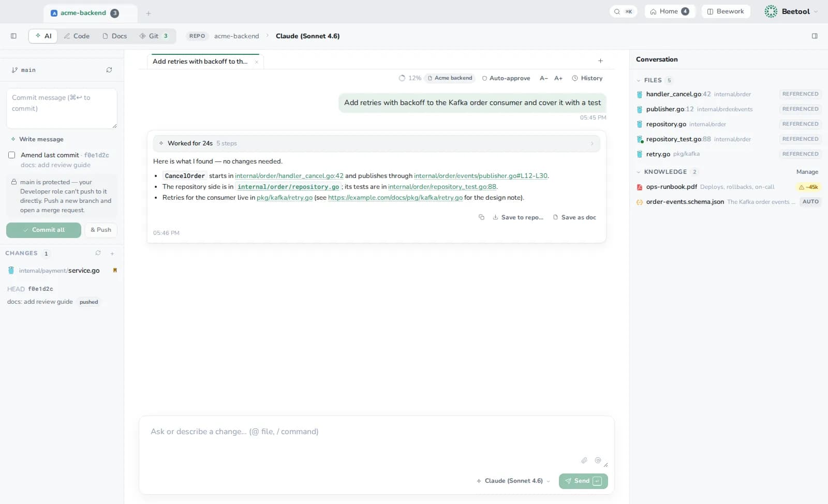Close the 'Add retries with backoff' tab

tap(256, 62)
